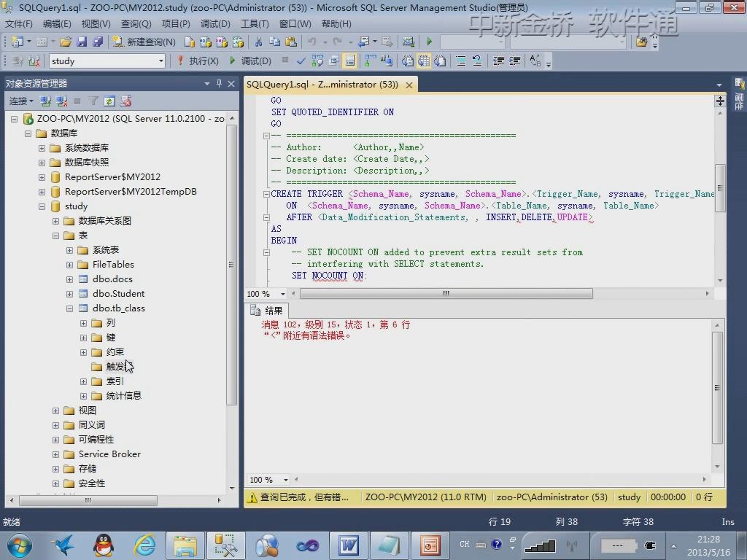Click the Increase Indent icon
The width and height of the screenshot is (747, 560).
[x=514, y=61]
